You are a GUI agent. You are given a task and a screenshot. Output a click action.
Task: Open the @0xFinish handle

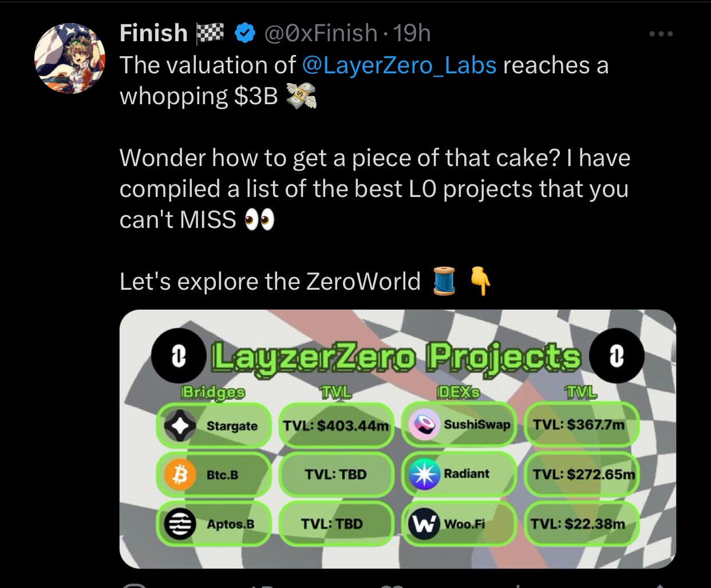point(321,34)
